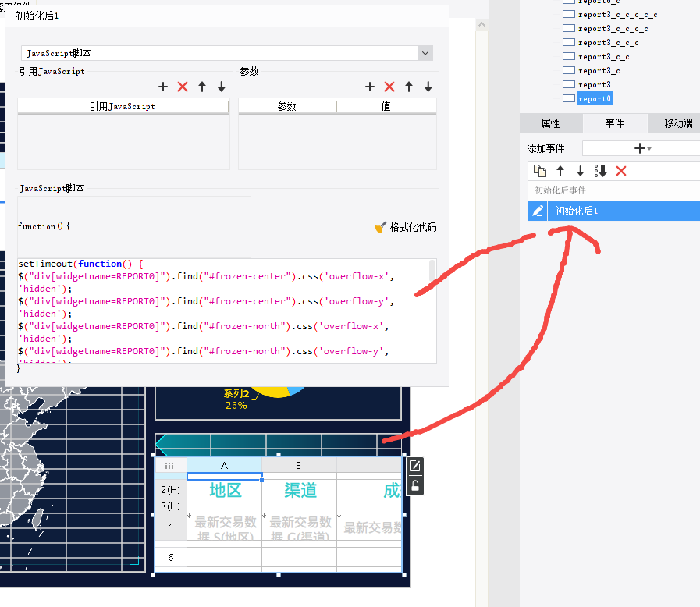Move event up in events panel
Image resolution: width=700 pixels, height=607 pixels.
coord(560,171)
